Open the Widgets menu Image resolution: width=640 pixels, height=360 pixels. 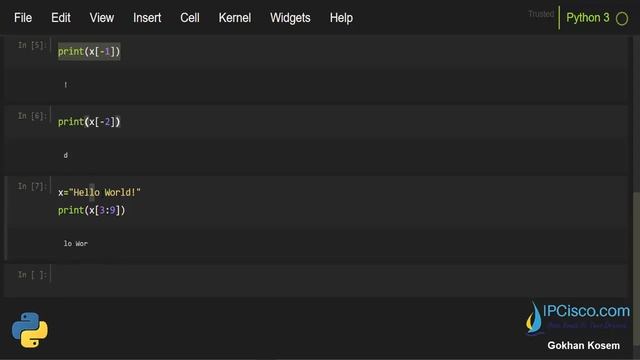290,18
